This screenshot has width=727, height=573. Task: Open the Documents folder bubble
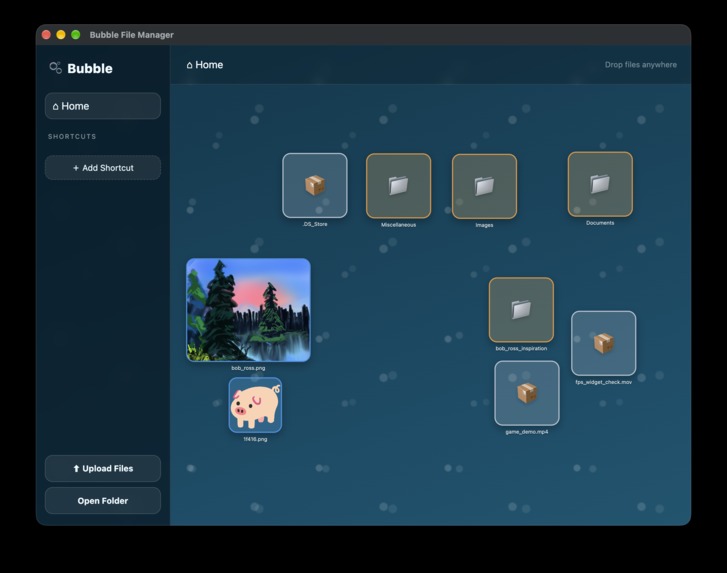click(x=600, y=184)
